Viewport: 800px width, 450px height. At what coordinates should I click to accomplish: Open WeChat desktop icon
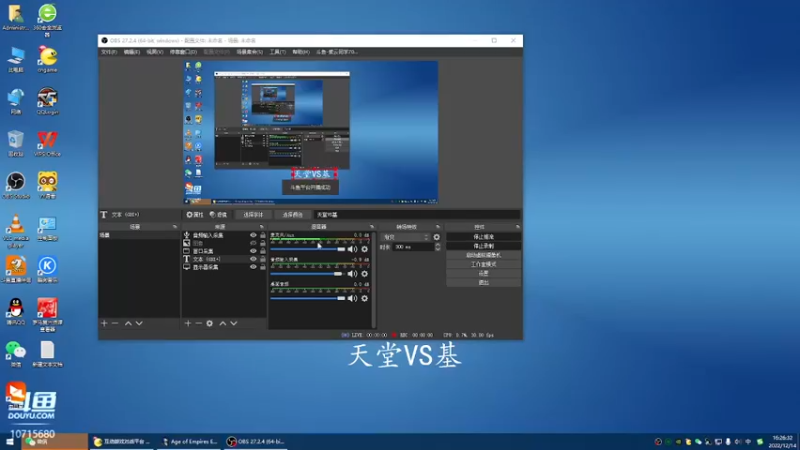[16, 354]
